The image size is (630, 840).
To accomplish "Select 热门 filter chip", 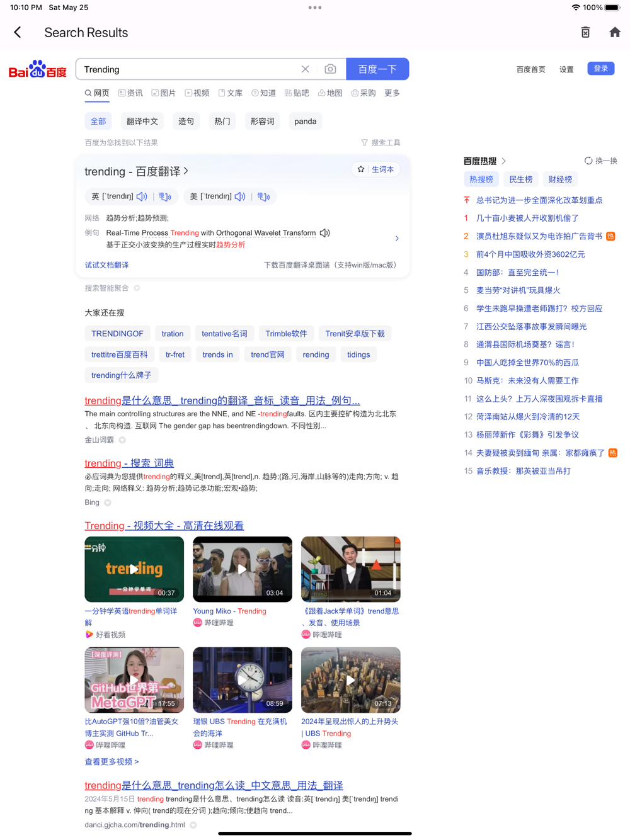I will [222, 122].
